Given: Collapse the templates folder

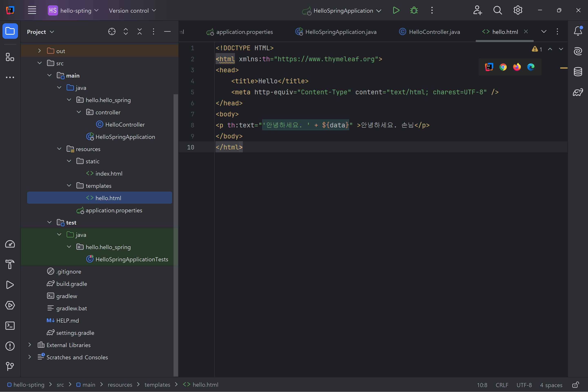Looking at the screenshot, I should (69, 186).
